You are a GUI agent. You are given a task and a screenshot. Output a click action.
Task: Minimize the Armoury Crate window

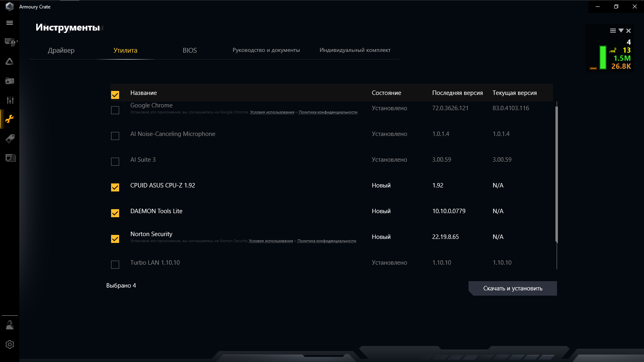point(598,6)
